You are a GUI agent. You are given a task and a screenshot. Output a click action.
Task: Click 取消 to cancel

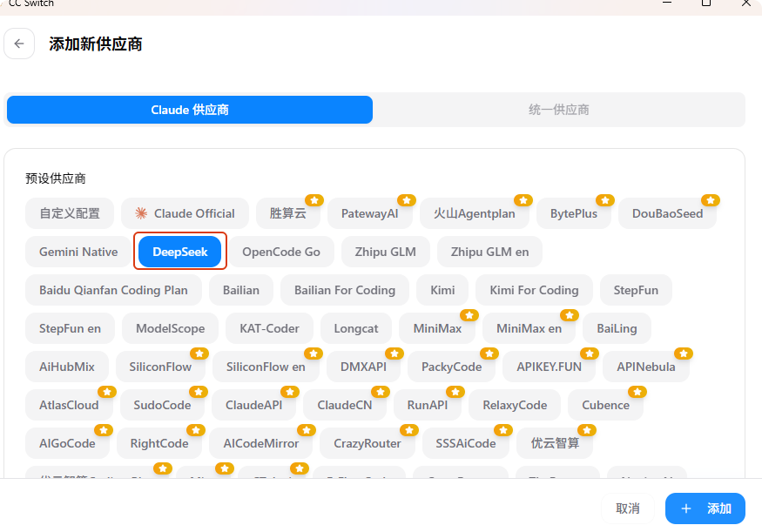pyautogui.click(x=627, y=508)
